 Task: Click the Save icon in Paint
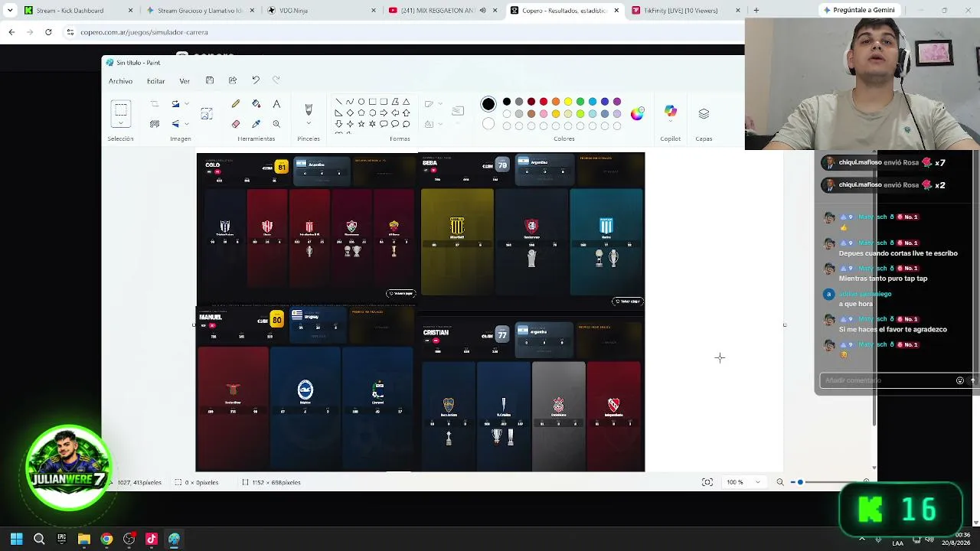pos(210,80)
